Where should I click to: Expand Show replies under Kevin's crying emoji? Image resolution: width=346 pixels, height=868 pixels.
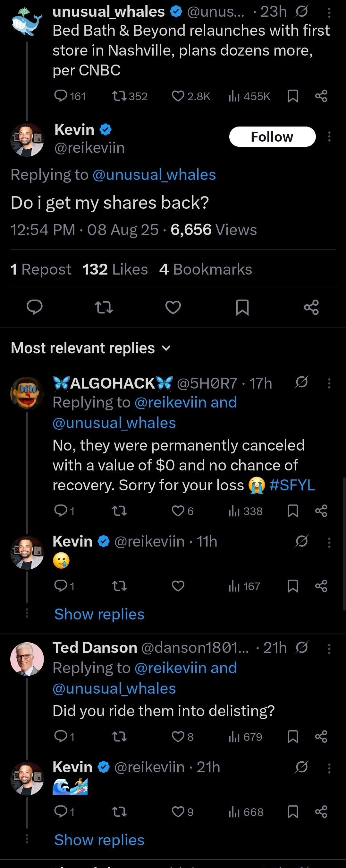[x=99, y=614]
